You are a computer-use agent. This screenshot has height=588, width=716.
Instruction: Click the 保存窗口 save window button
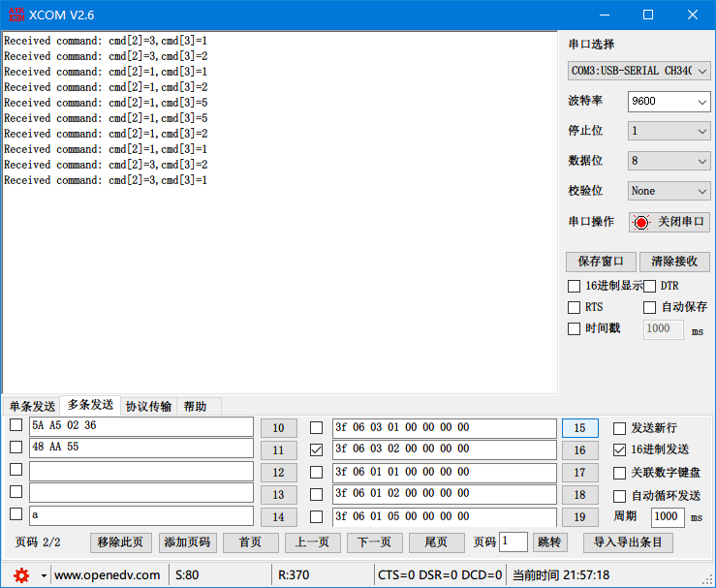tap(601, 262)
